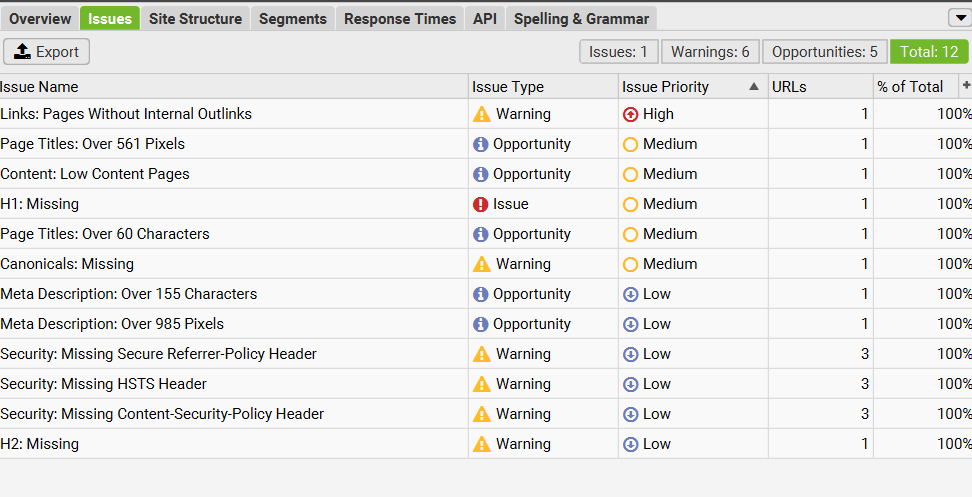The width and height of the screenshot is (972, 497).
Task: Click the red High priority icon
Action: click(630, 114)
